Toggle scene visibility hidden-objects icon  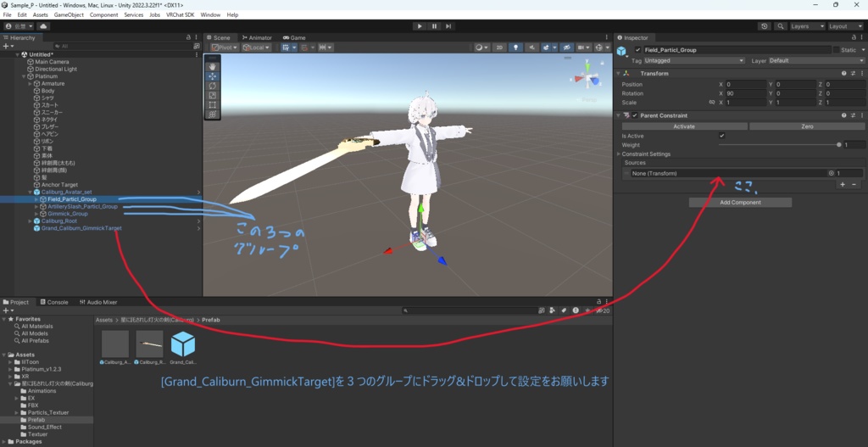click(565, 47)
